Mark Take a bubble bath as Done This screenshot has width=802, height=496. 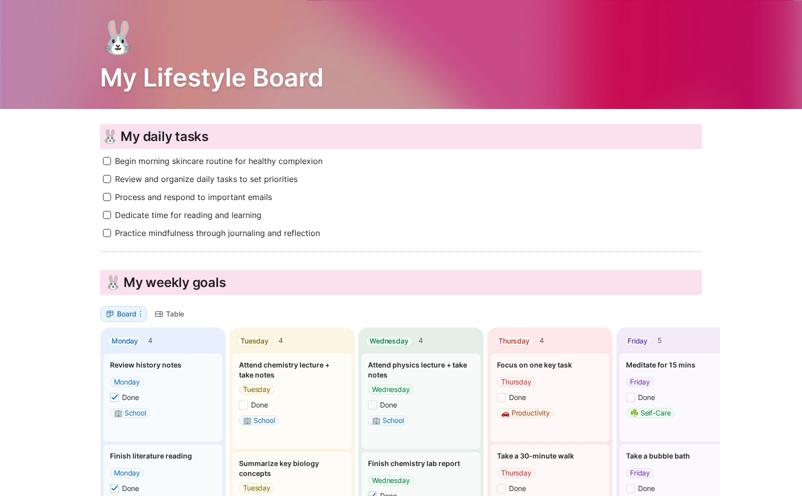(x=630, y=488)
